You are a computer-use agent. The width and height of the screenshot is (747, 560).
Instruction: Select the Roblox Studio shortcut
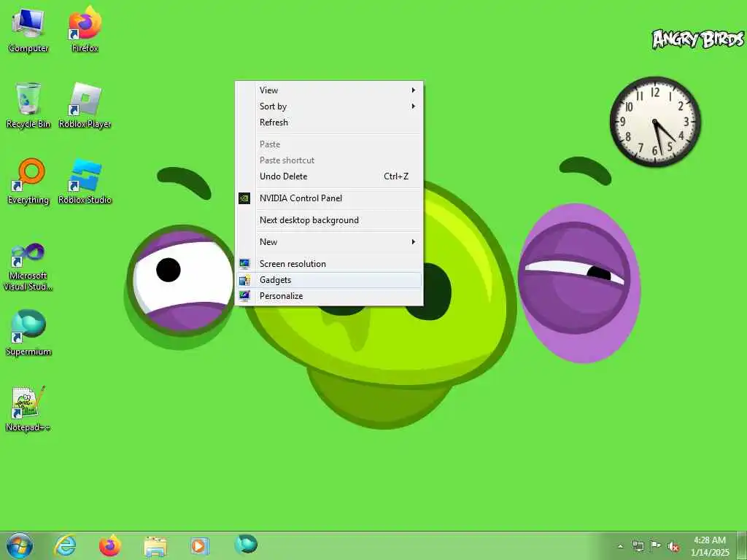pyautogui.click(x=85, y=182)
